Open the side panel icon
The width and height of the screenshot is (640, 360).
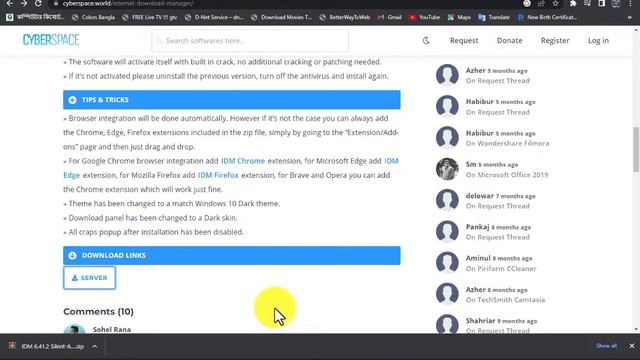pos(602,3)
